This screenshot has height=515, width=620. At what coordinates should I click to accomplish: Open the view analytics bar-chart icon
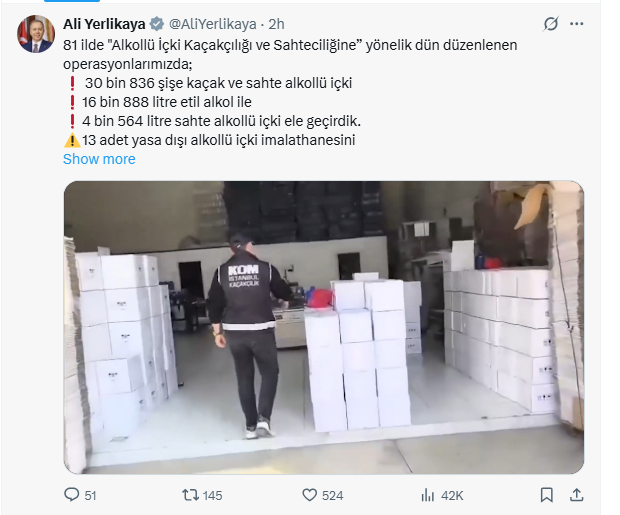pyautogui.click(x=428, y=495)
